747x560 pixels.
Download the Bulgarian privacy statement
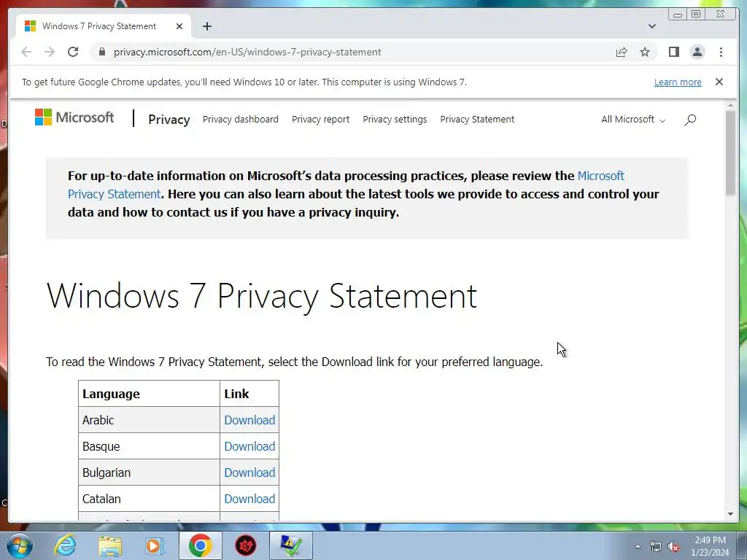[x=249, y=472]
